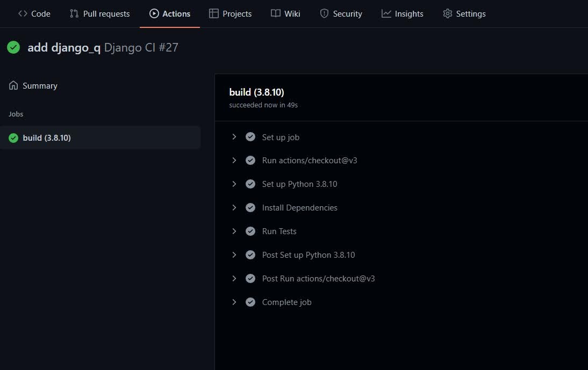Click the Code angle-brackets icon
The height and width of the screenshot is (370, 588).
tap(23, 13)
